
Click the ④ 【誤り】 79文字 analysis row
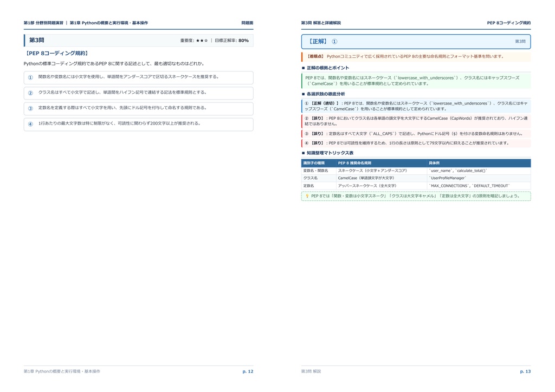tap(416, 143)
